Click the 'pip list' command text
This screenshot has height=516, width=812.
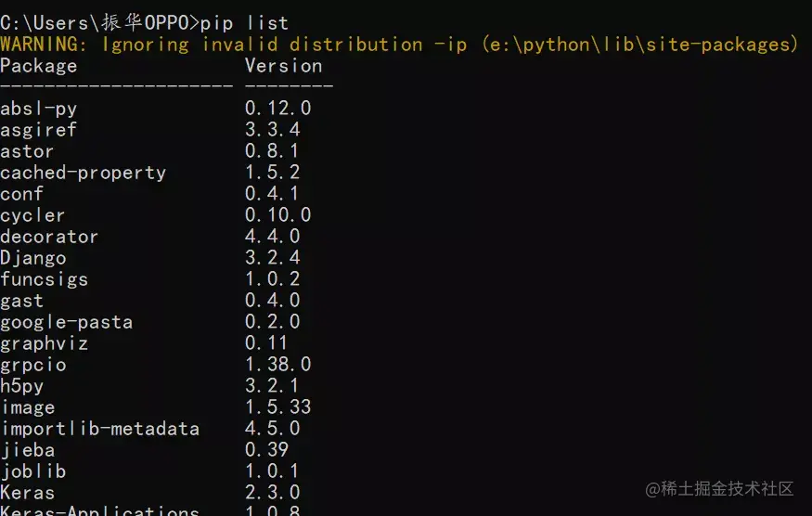pyautogui.click(x=244, y=23)
